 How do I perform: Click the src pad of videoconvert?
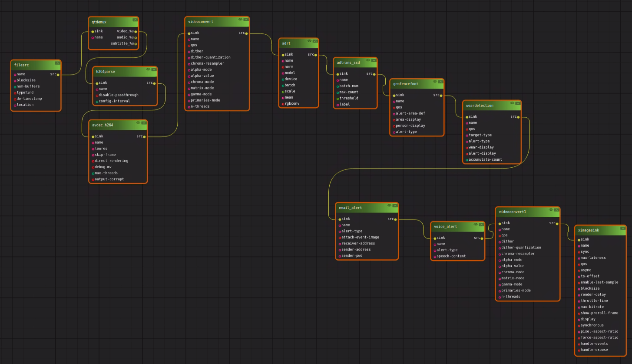click(x=246, y=32)
